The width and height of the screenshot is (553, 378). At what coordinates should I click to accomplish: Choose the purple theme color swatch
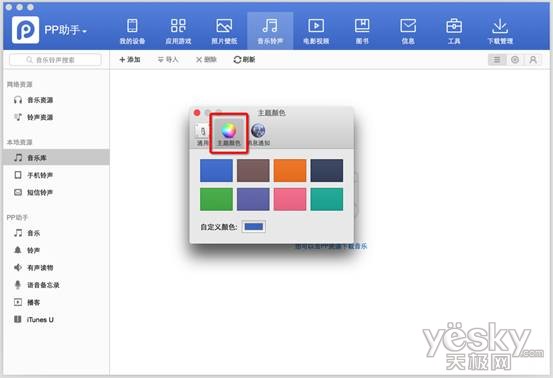[x=253, y=199]
